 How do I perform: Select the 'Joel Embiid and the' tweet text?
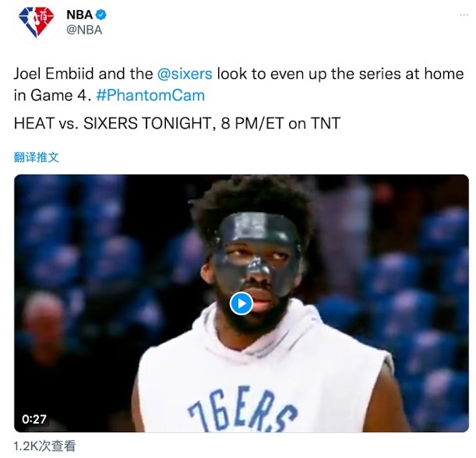[83, 74]
